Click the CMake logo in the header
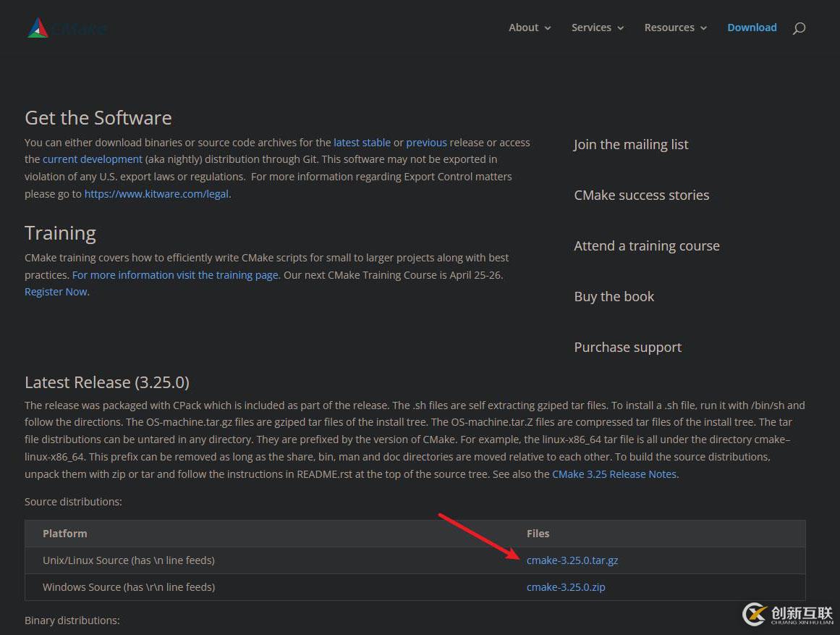This screenshot has height=635, width=840. [67, 28]
